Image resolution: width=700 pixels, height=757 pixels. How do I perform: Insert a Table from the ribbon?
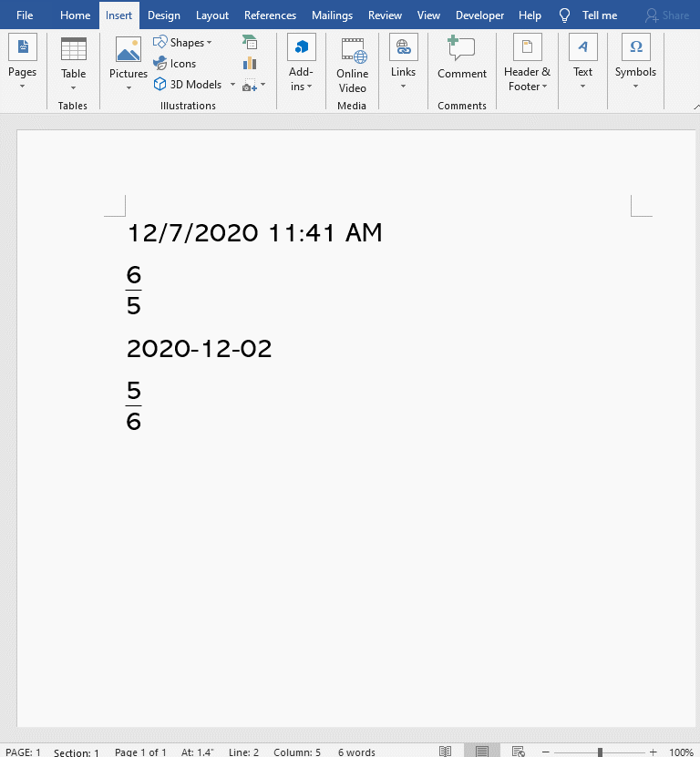pos(74,63)
